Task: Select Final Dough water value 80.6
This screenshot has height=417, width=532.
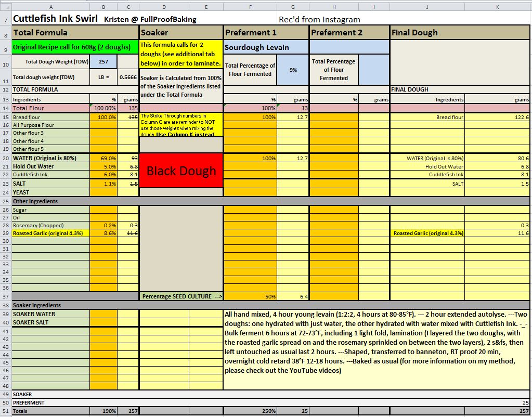Action: click(497, 158)
